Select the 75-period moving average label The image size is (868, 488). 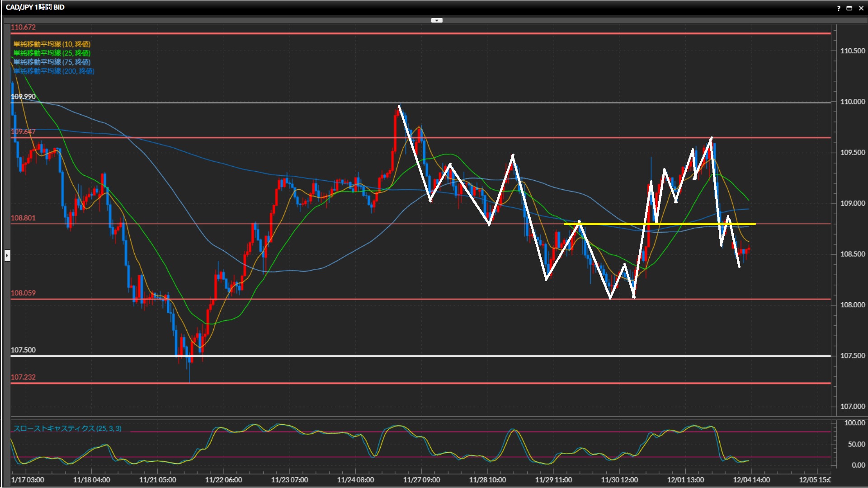click(x=52, y=62)
